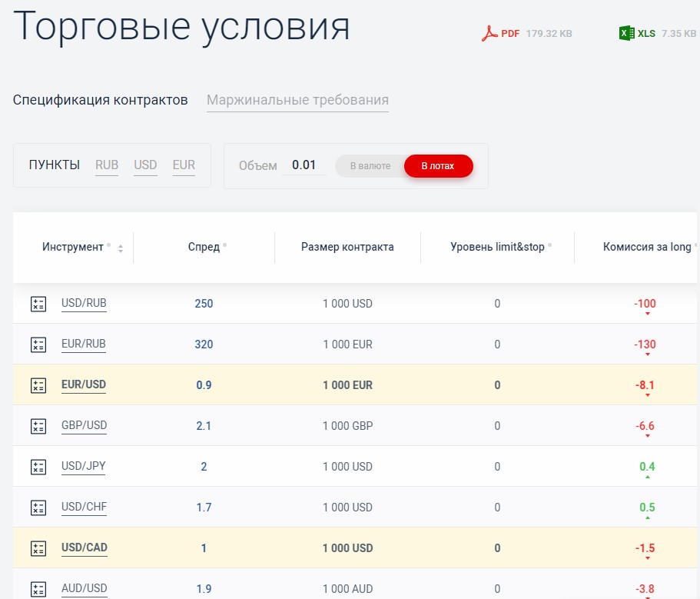Image resolution: width=700 pixels, height=599 pixels.
Task: Select the "В лотах" volume toggle
Action: 438,166
